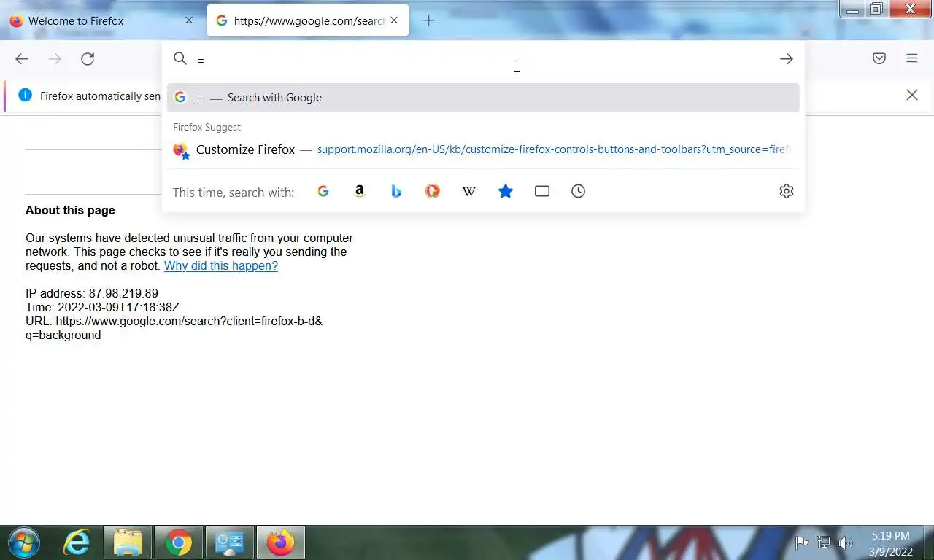Open Action Center flag icon
The width and height of the screenshot is (934, 560).
801,542
